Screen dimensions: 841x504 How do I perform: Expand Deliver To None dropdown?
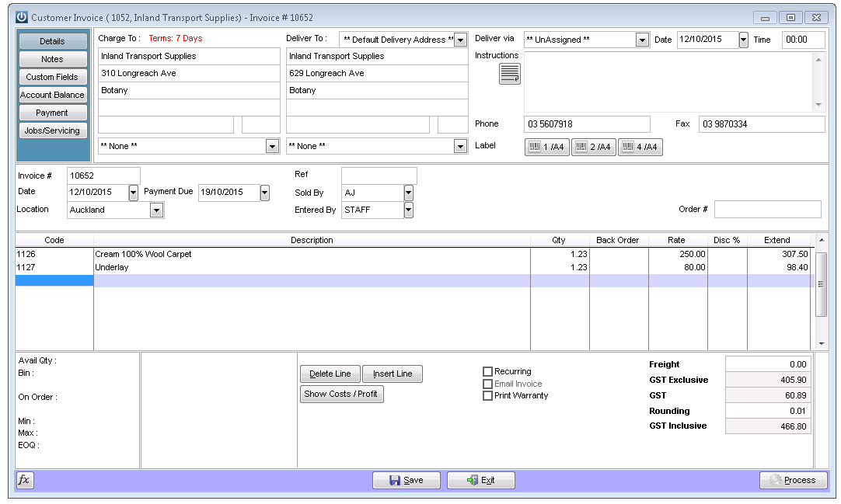click(x=460, y=146)
